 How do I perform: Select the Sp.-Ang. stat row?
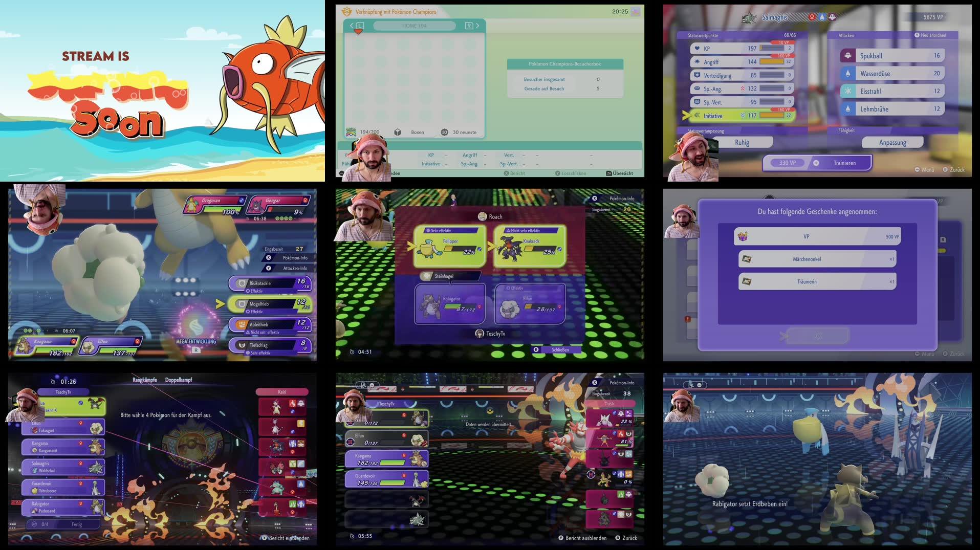(x=742, y=89)
